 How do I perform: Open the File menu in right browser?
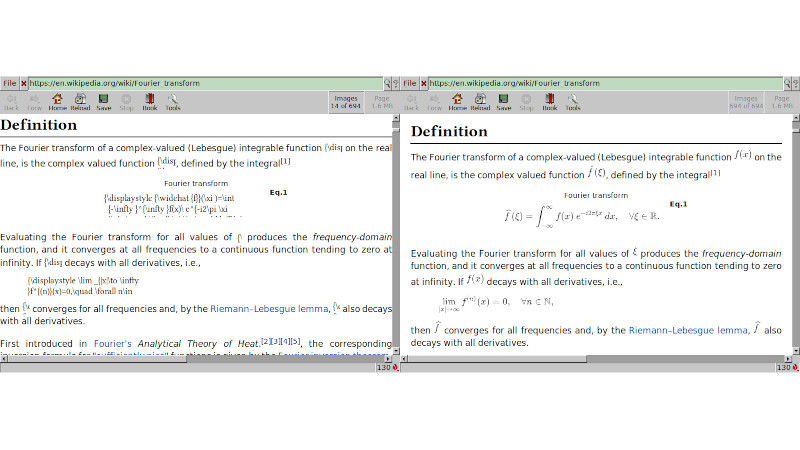click(409, 83)
